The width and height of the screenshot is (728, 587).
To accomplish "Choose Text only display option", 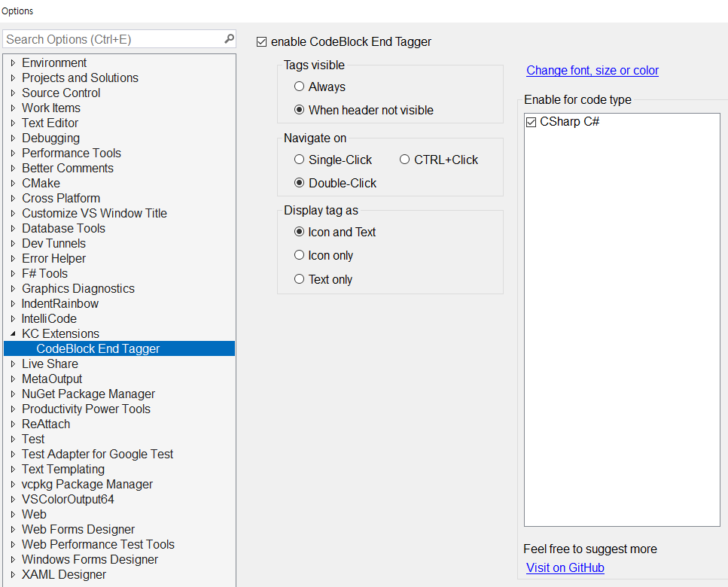I will pos(300,279).
